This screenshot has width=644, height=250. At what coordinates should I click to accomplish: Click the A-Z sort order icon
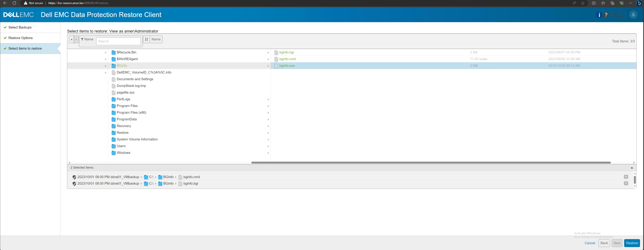pos(146,39)
